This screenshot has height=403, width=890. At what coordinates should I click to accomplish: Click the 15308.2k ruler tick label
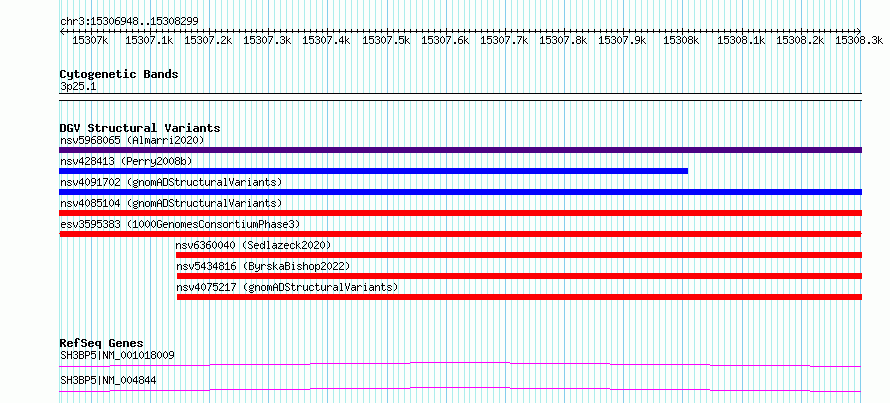pyautogui.click(x=800, y=40)
